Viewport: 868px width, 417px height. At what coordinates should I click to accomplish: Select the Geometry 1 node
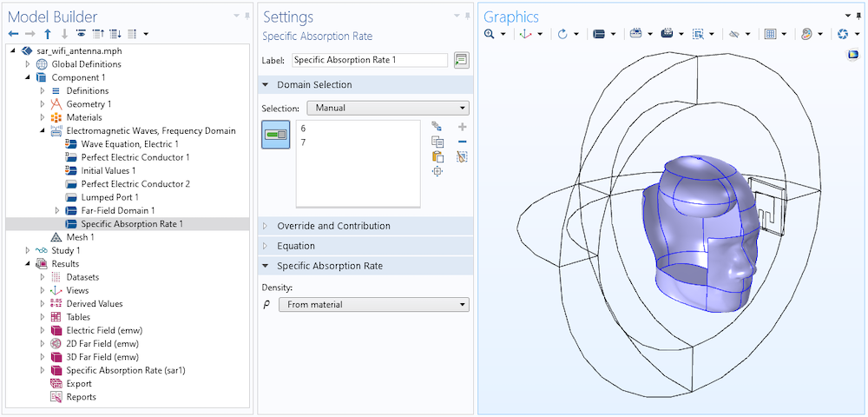pos(89,104)
